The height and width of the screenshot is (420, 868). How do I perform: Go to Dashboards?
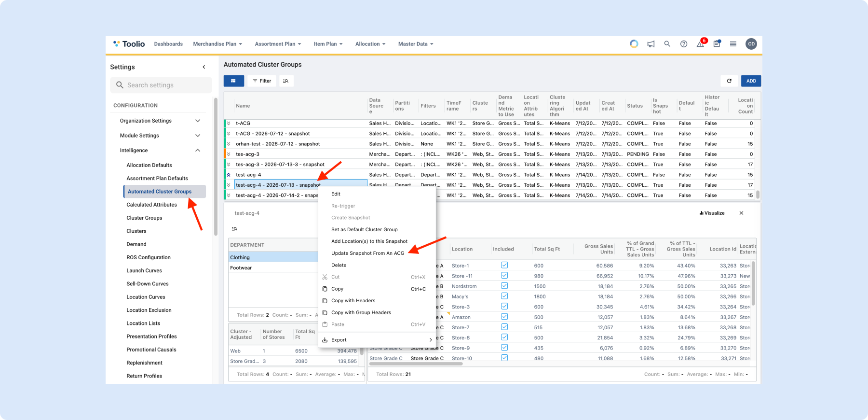(168, 44)
